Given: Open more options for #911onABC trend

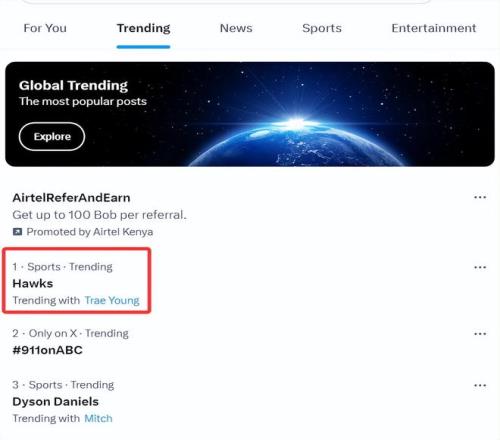Looking at the screenshot, I should pos(480,334).
